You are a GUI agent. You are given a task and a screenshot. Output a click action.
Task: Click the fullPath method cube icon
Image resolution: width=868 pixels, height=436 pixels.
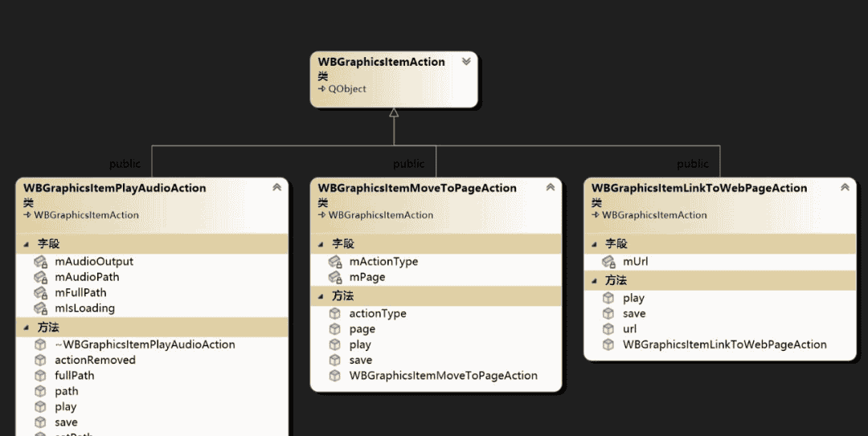click(41, 376)
